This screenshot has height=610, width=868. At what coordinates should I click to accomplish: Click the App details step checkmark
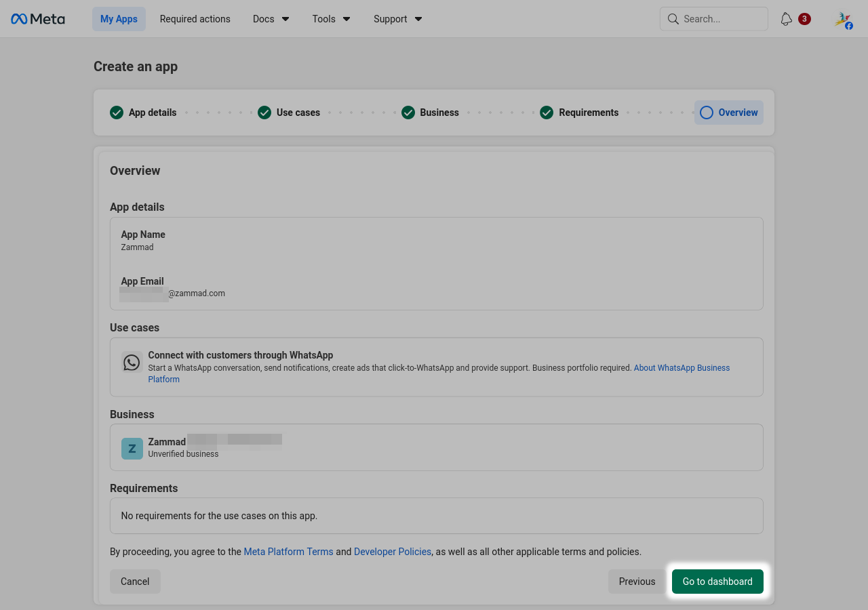click(117, 113)
